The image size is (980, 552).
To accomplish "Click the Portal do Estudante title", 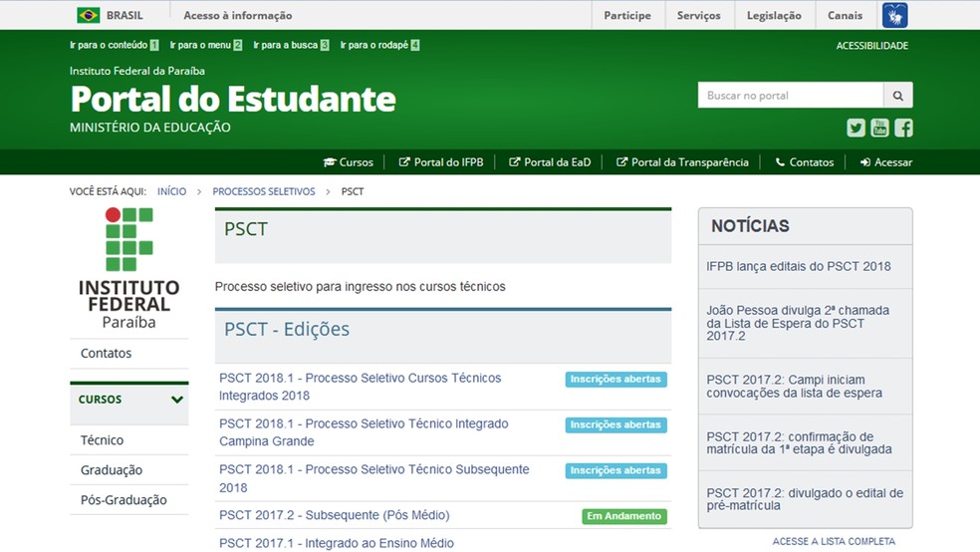I will (232, 99).
